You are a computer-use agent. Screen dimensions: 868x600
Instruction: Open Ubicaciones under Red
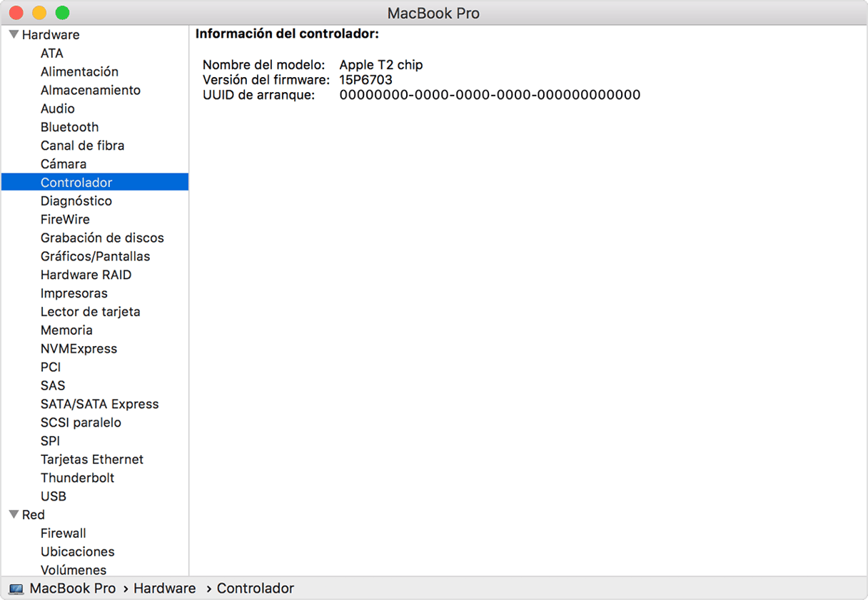tap(77, 552)
